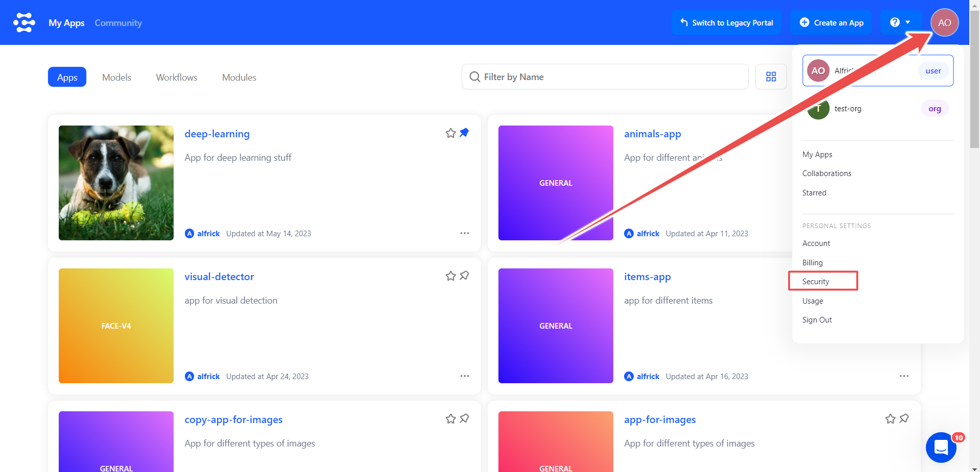Image resolution: width=980 pixels, height=472 pixels.
Task: Click Switch to Legacy Portal
Action: [726, 22]
